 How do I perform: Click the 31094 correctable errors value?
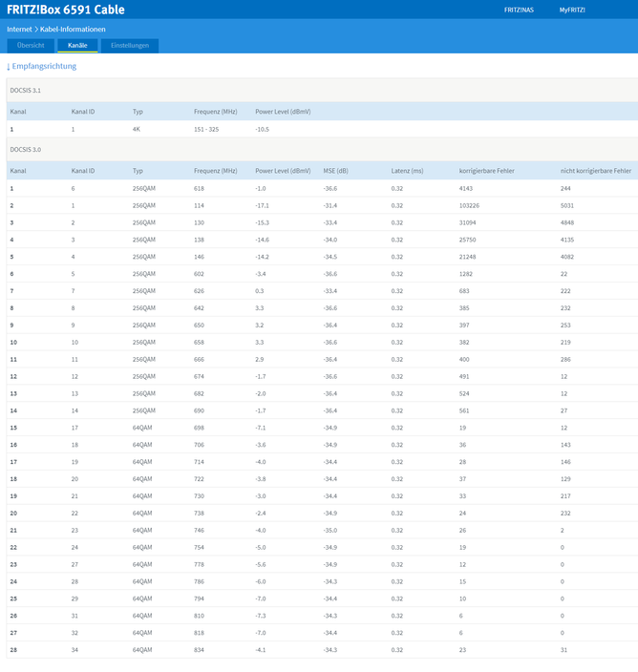coord(467,222)
